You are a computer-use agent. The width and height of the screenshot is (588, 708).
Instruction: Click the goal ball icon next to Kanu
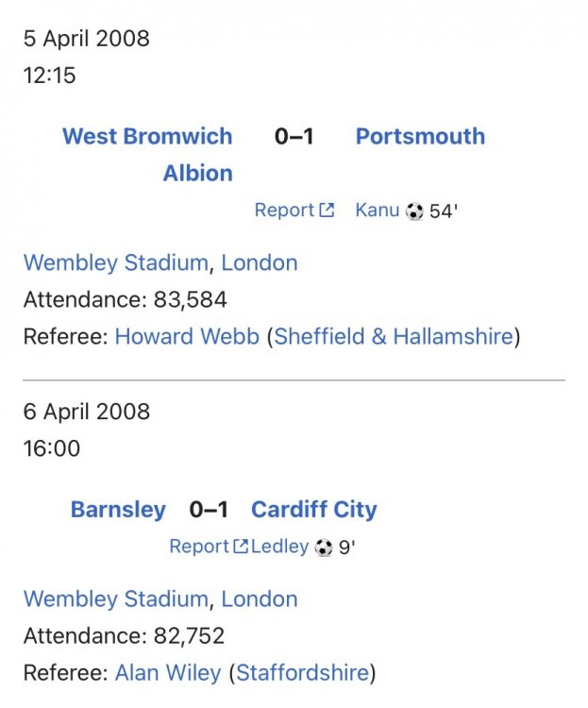[414, 211]
